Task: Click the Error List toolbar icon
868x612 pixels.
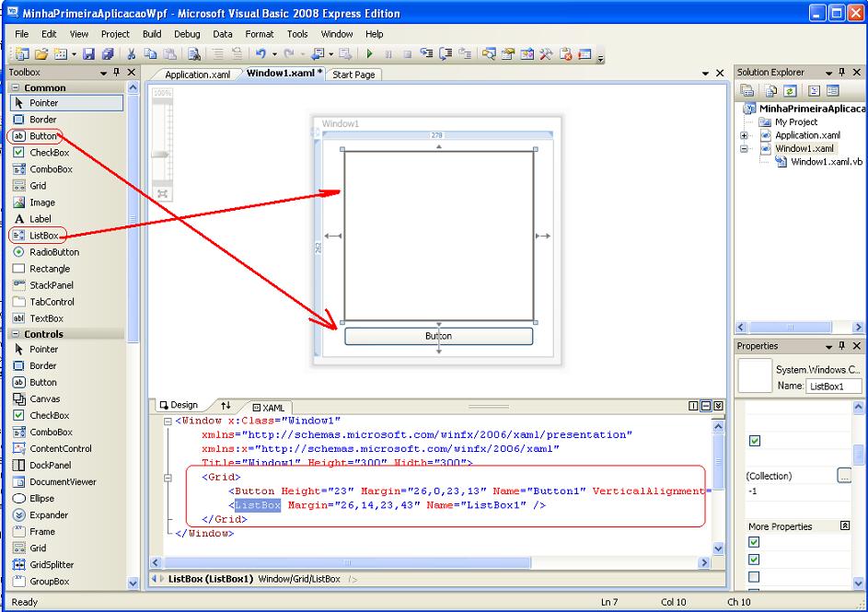Action: point(566,53)
